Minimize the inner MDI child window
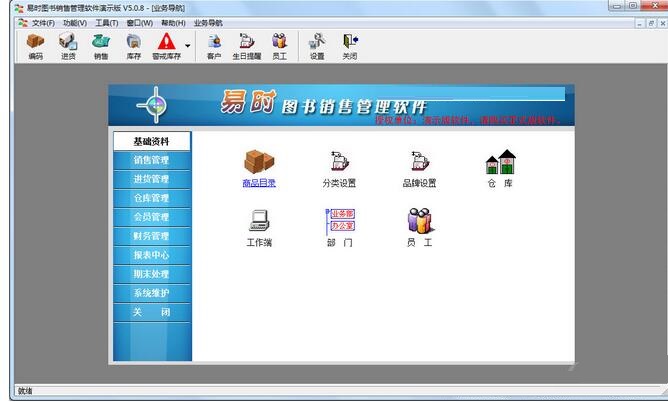 point(639,23)
